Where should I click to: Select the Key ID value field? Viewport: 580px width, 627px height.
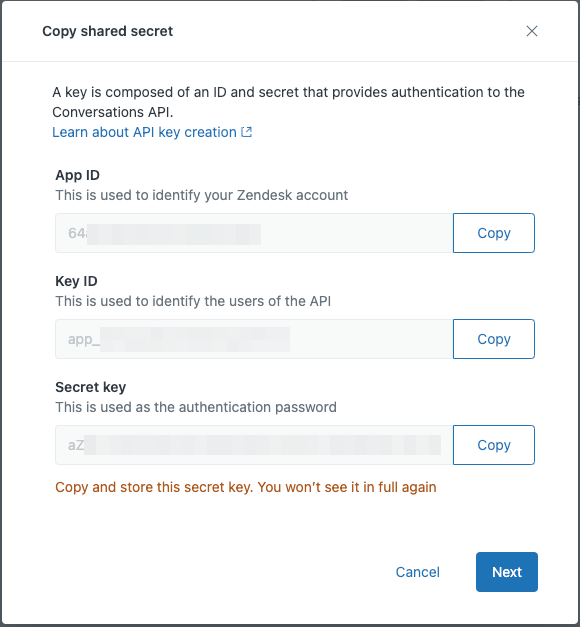click(x=254, y=339)
